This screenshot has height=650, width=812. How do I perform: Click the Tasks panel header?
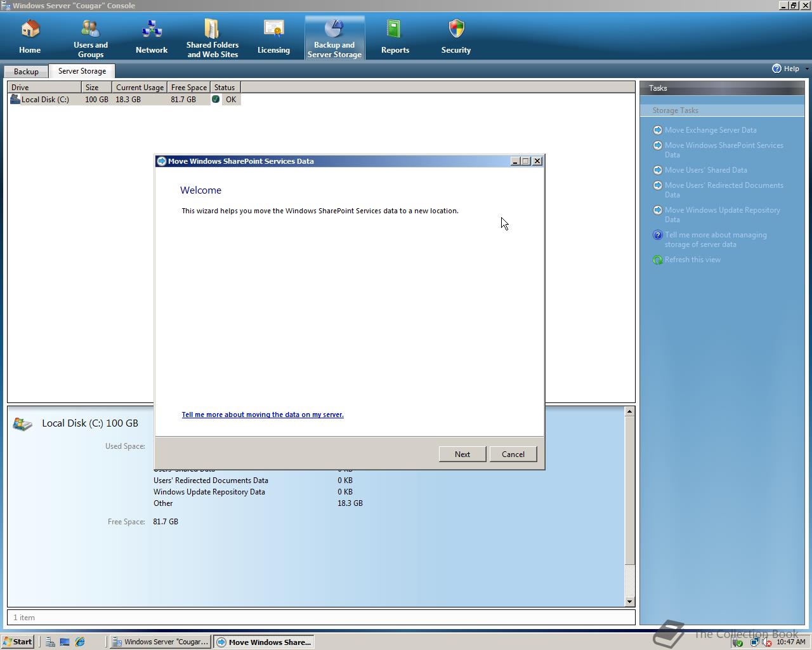[x=722, y=88]
